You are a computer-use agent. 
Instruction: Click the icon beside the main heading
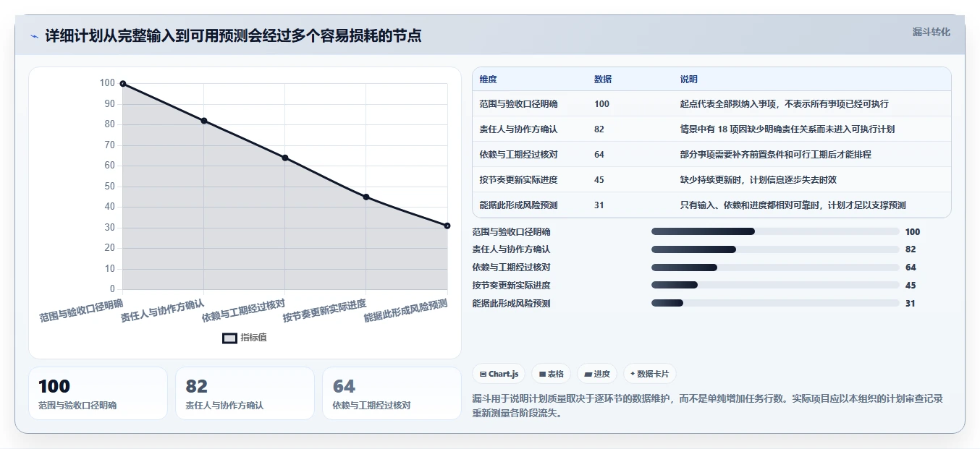[34, 36]
